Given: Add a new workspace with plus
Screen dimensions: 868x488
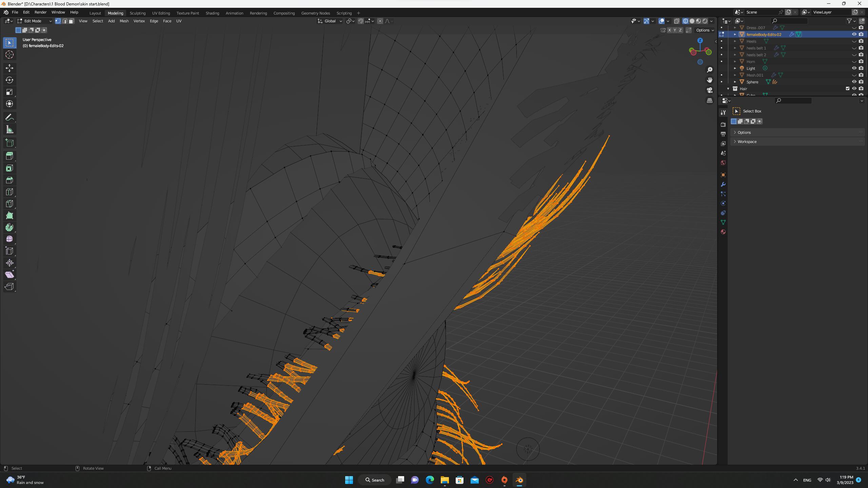Looking at the screenshot, I should 358,13.
